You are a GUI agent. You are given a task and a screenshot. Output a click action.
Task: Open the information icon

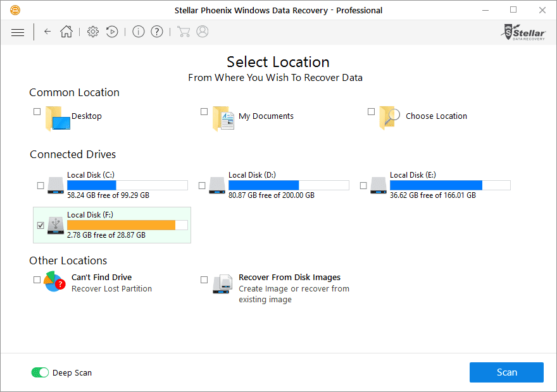[139, 32]
